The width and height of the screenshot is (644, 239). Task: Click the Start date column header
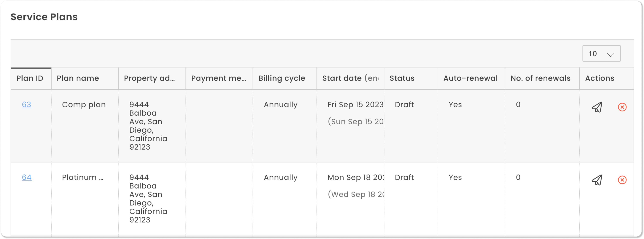click(x=351, y=78)
